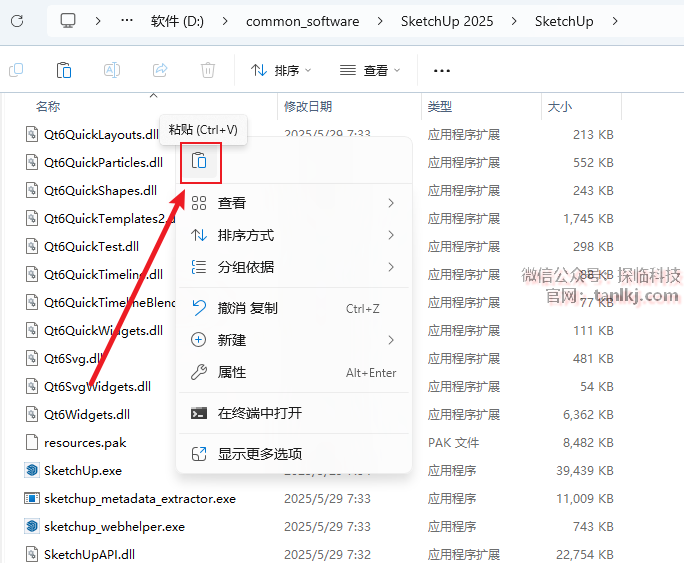This screenshot has width=684, height=563.
Task: Click size value 1,745 KB
Action: click(588, 218)
